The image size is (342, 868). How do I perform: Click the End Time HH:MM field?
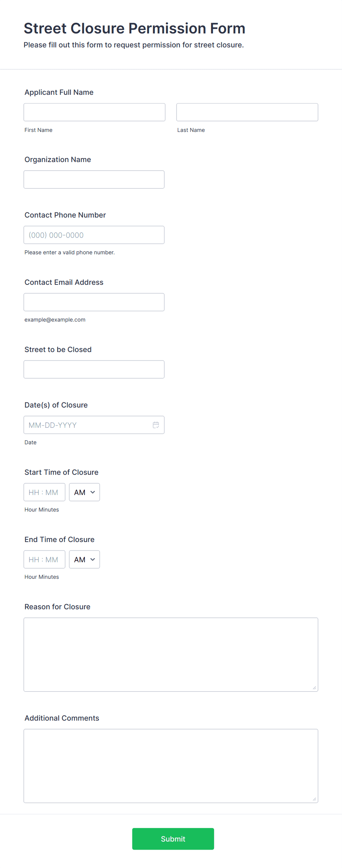click(44, 559)
